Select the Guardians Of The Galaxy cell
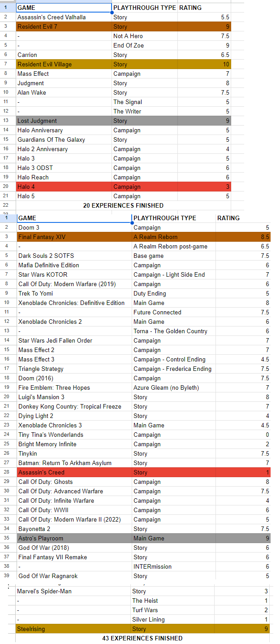This screenshot has width=280, height=644. pos(64,139)
